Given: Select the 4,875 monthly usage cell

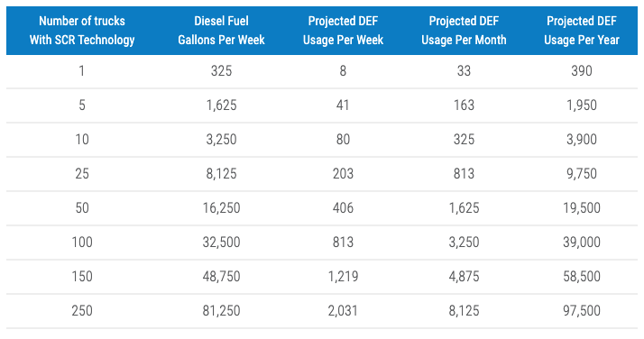Looking at the screenshot, I should pyautogui.click(x=464, y=276).
